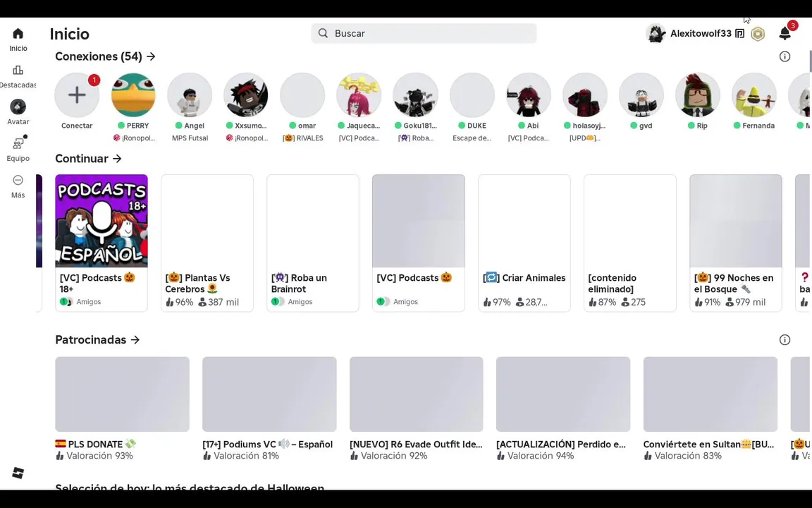Image resolution: width=812 pixels, height=508 pixels.
Task: Open Roba un Brainrot game card
Action: (x=313, y=243)
